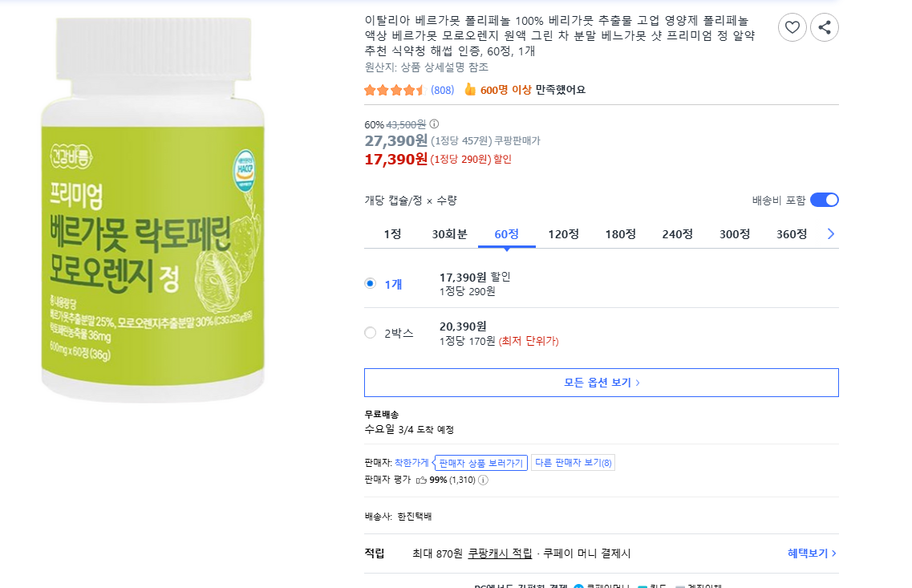Click the 착한가게 seller name link

tap(411, 463)
